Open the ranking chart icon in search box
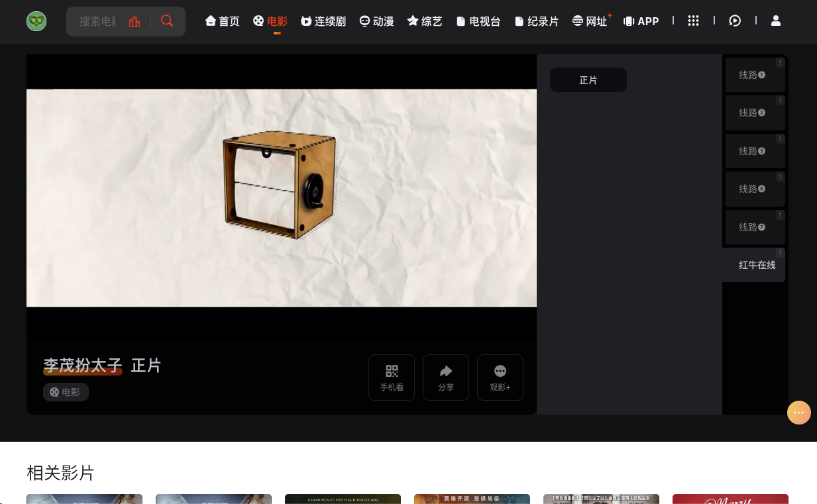This screenshot has height=504, width=817. point(135,21)
